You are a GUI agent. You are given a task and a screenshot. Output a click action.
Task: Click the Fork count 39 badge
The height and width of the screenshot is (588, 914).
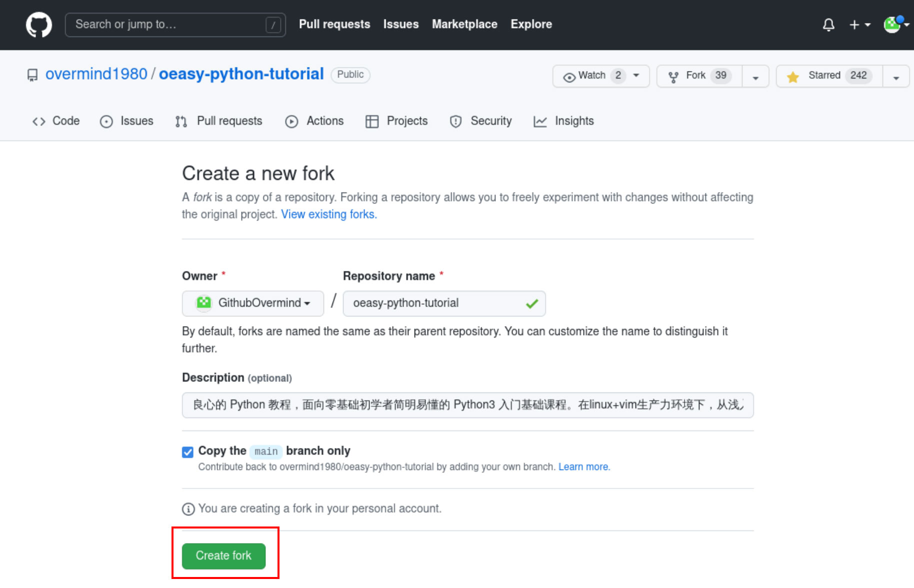click(720, 75)
